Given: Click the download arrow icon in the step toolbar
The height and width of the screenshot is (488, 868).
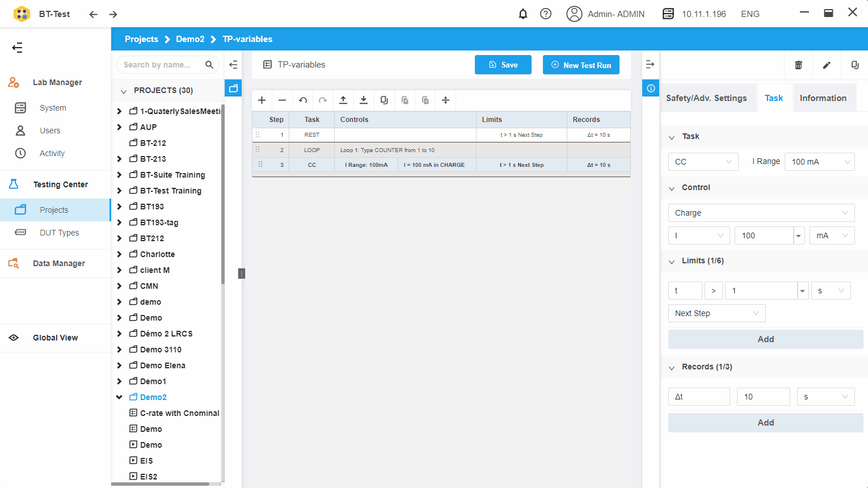Looking at the screenshot, I should click(x=364, y=100).
